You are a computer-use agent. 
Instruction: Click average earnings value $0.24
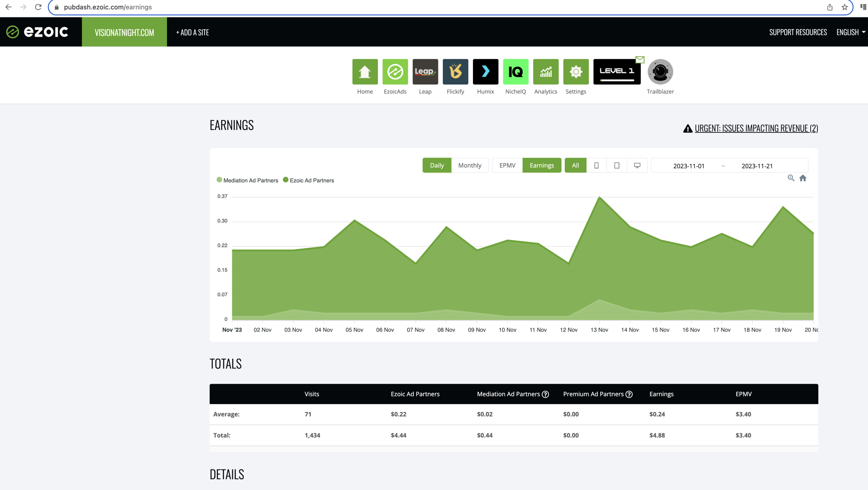pyautogui.click(x=657, y=414)
